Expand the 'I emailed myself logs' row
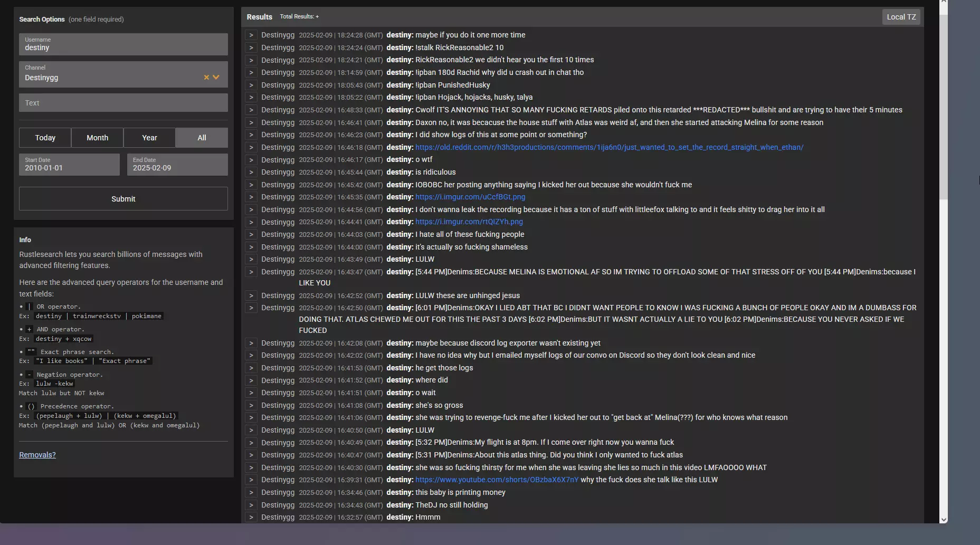This screenshot has height=545, width=980. 251,355
